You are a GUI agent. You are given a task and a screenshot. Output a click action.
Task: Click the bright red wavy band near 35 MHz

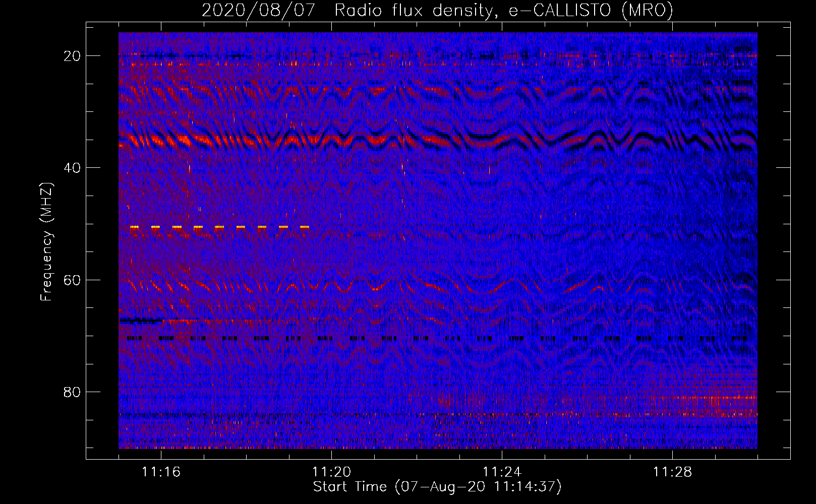437,140
